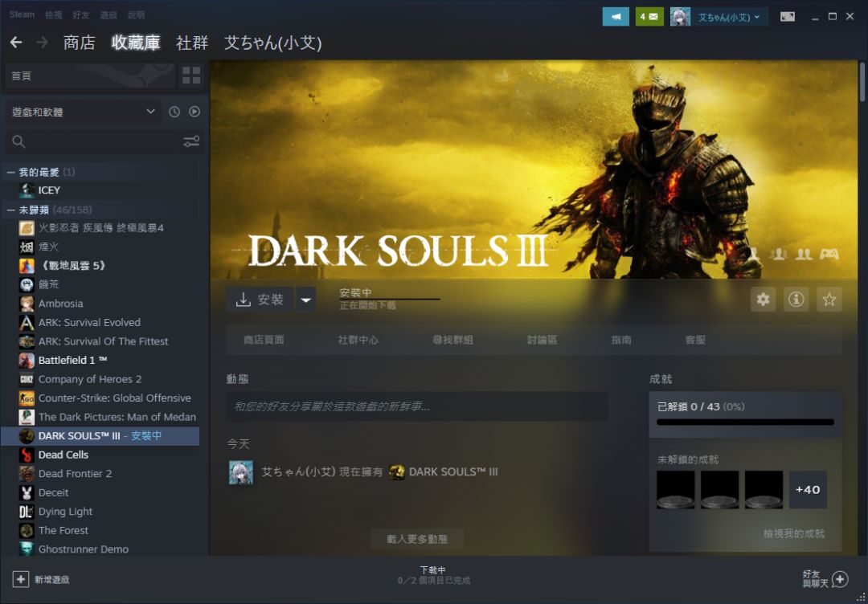Click the Deceit game icon
The image size is (868, 604).
[x=27, y=492]
